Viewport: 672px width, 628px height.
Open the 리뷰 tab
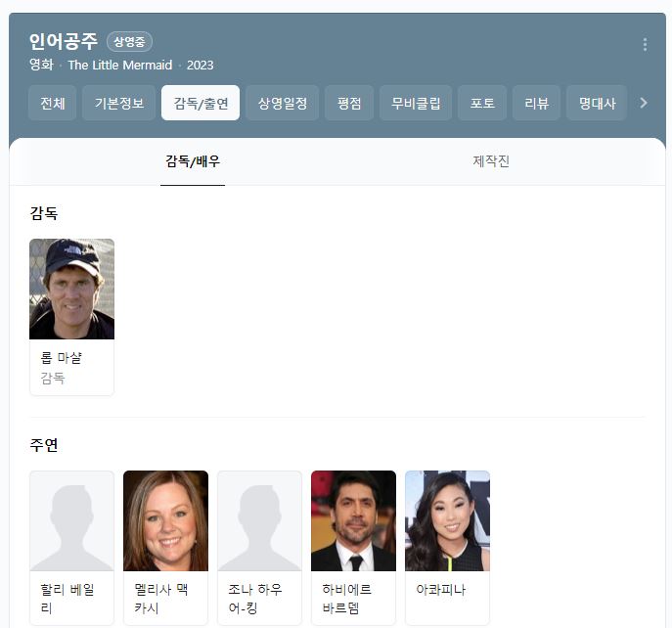537,103
